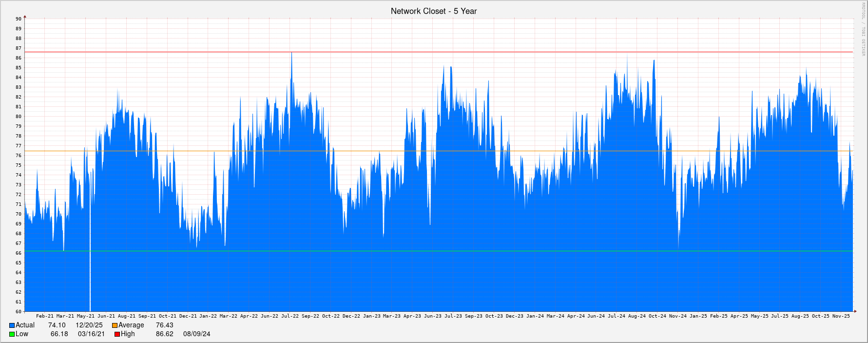
Task: Click the Feb-21 x-axis label
Action: [x=45, y=316]
